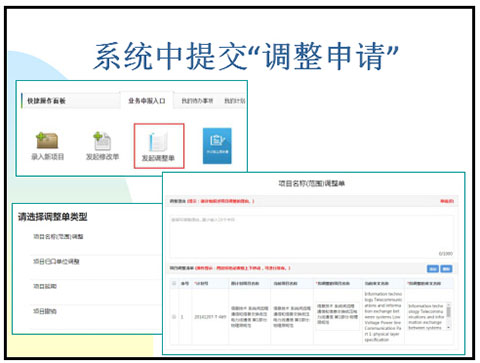480x363 pixels.
Task: Click the 0/1000 character counter
Action: click(x=446, y=254)
